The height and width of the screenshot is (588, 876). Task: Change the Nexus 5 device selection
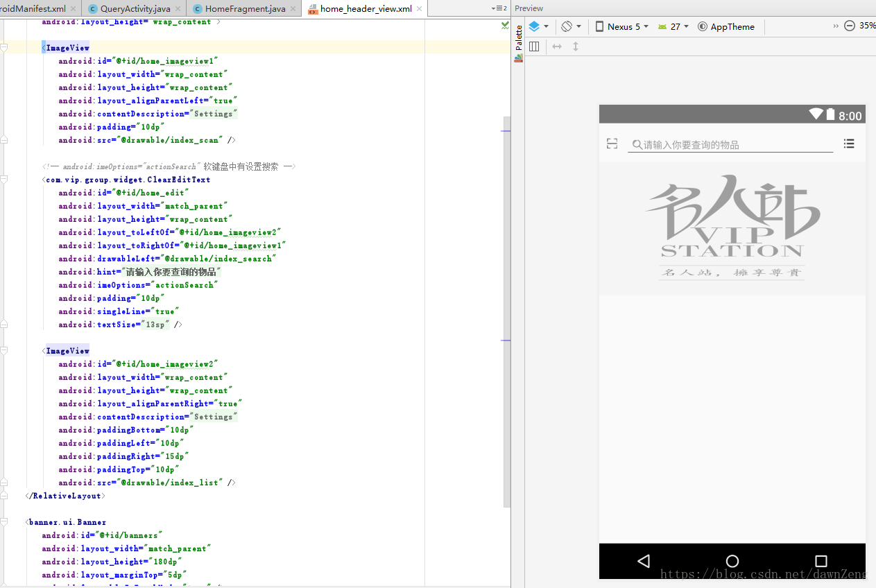point(622,26)
